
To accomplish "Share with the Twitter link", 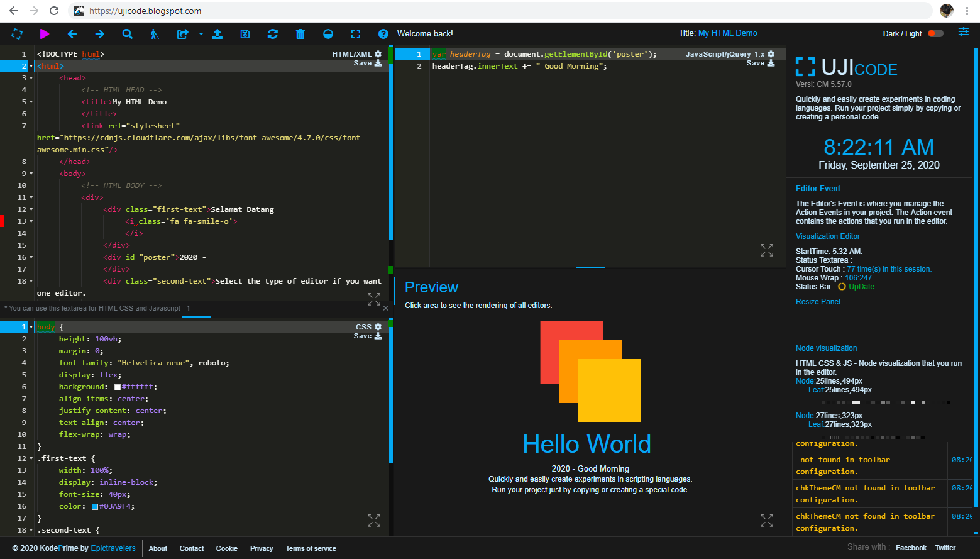I will coord(945,548).
